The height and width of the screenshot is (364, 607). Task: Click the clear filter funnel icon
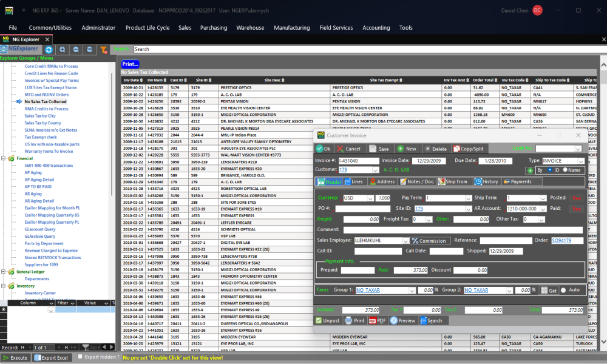(103, 49)
